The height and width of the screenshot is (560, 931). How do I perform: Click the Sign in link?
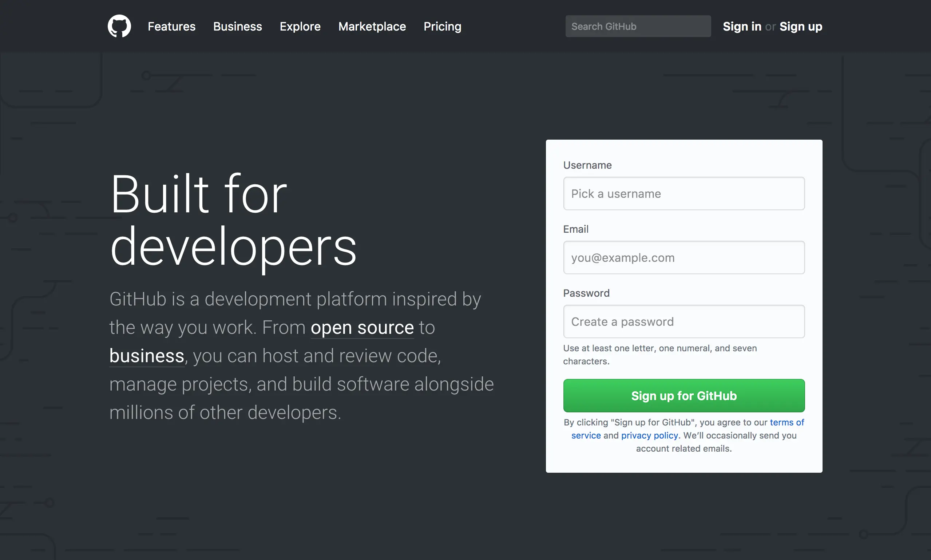pos(741,27)
